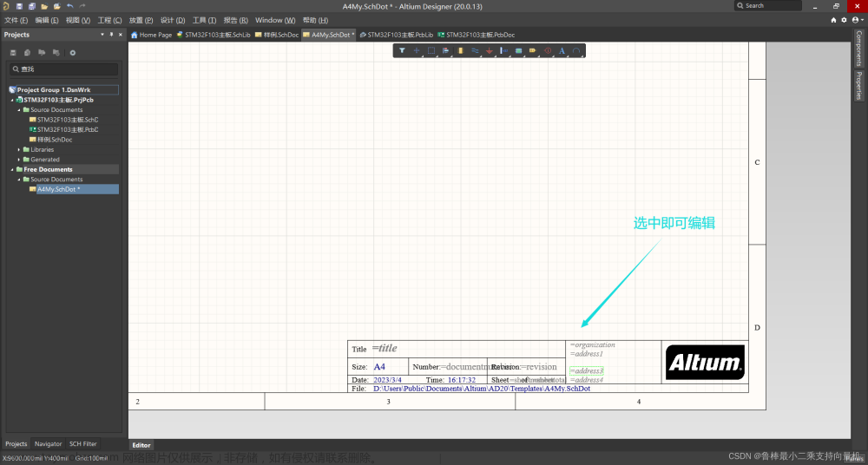Click the Redo arrow icon
This screenshot has height=465, width=868.
point(82,6)
